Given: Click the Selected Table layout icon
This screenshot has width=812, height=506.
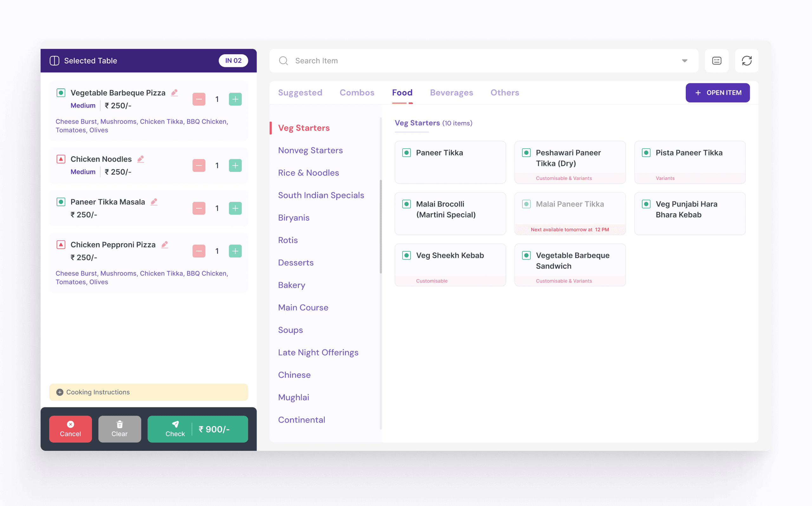Looking at the screenshot, I should pyautogui.click(x=55, y=61).
